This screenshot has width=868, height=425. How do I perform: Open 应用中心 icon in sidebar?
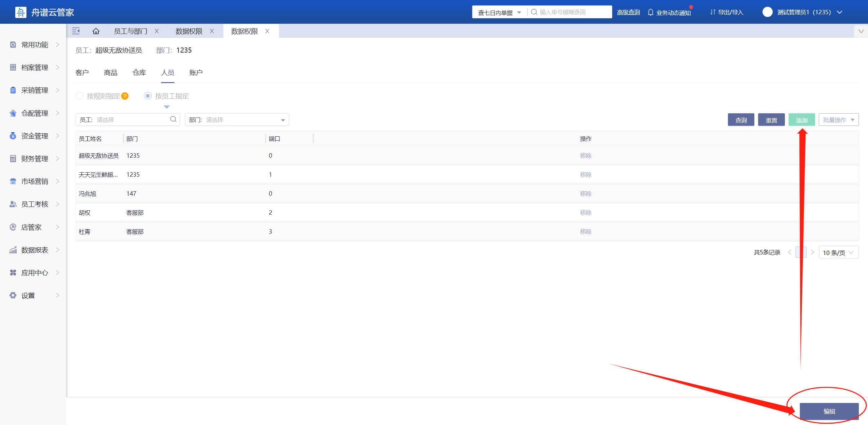tap(13, 273)
